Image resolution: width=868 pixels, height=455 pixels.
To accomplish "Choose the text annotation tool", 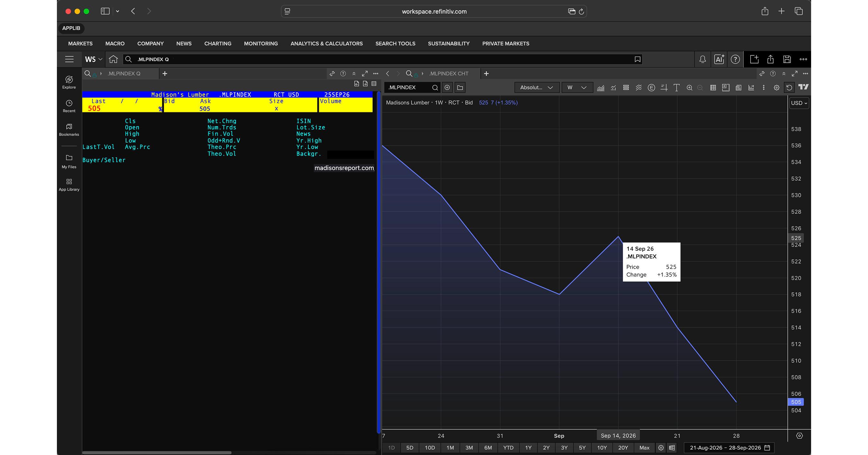I will 676,88.
